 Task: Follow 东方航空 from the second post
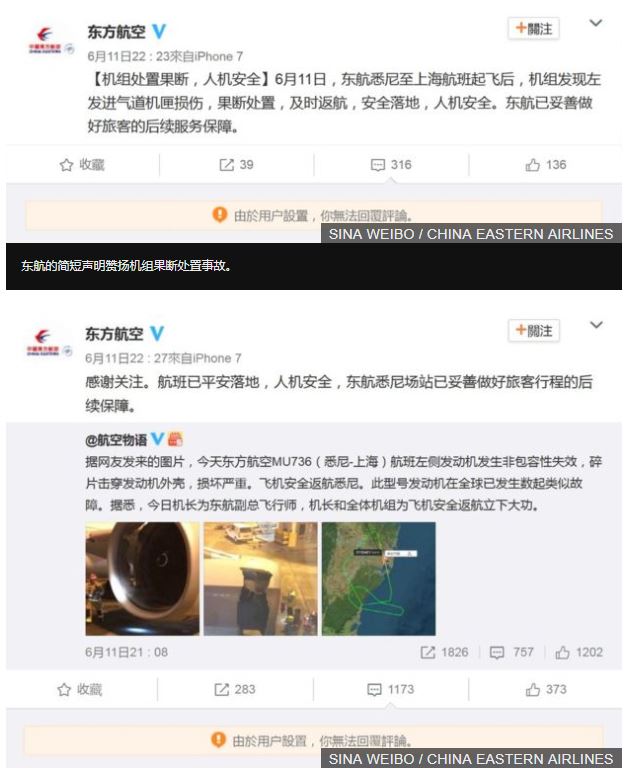[534, 330]
